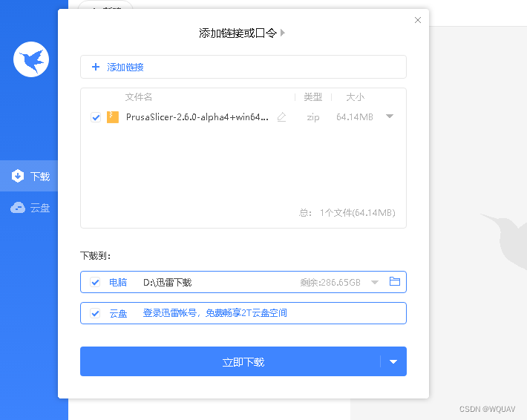
Task: Close the add link dialog
Action: tap(418, 20)
